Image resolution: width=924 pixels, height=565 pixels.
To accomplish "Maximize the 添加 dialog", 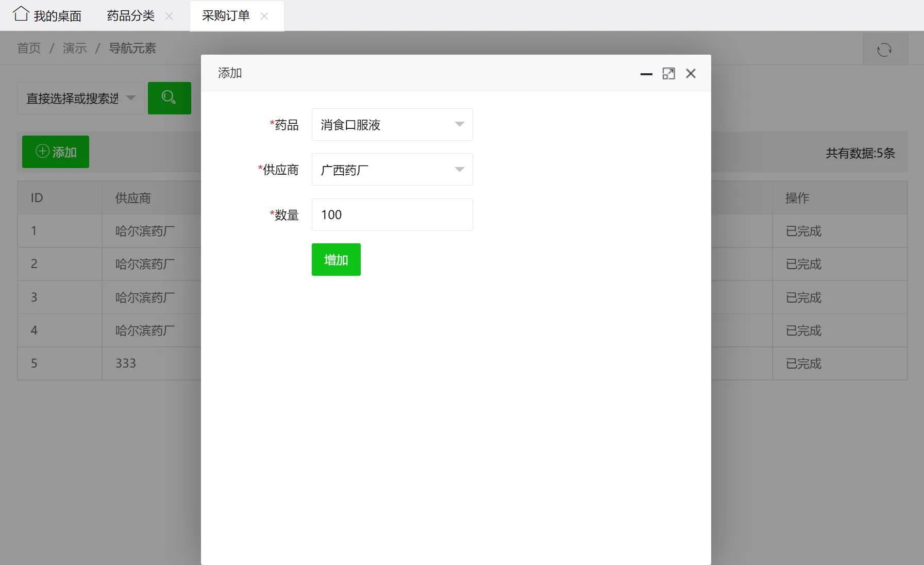I will (668, 74).
